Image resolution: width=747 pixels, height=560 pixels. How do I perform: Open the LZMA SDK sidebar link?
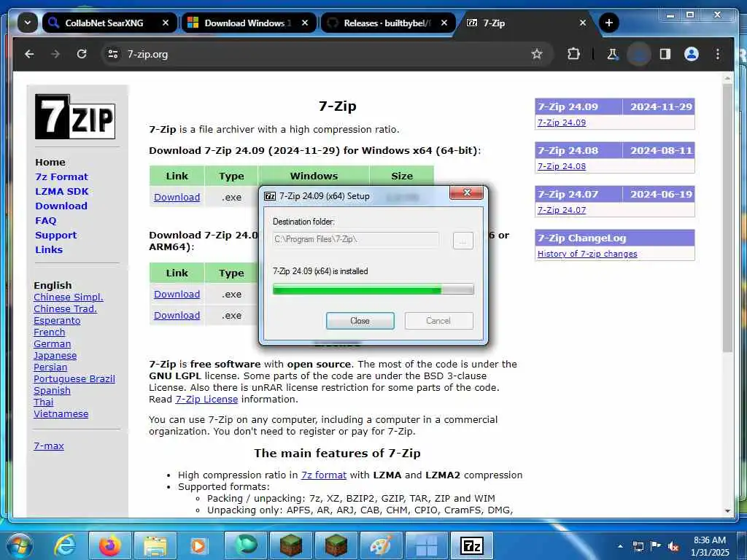62,192
